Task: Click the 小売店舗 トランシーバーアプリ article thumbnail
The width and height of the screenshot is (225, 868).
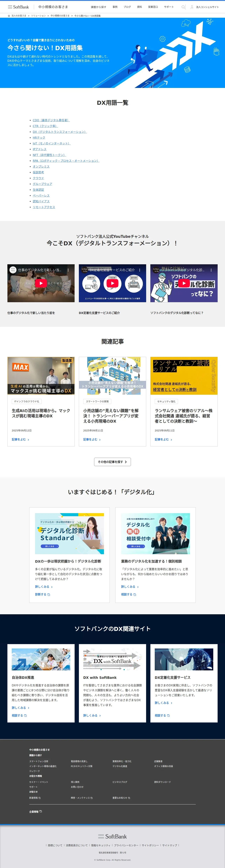Action: [112, 376]
